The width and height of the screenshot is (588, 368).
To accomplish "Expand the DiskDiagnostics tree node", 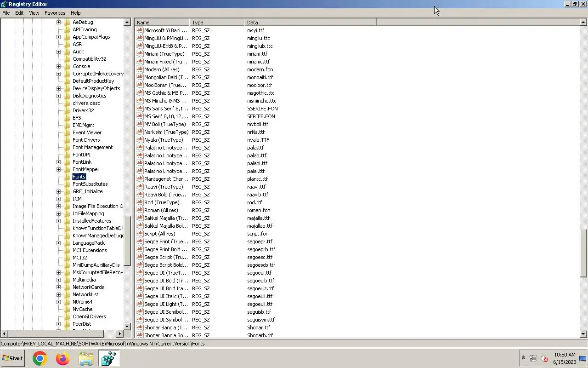I will tap(58, 96).
